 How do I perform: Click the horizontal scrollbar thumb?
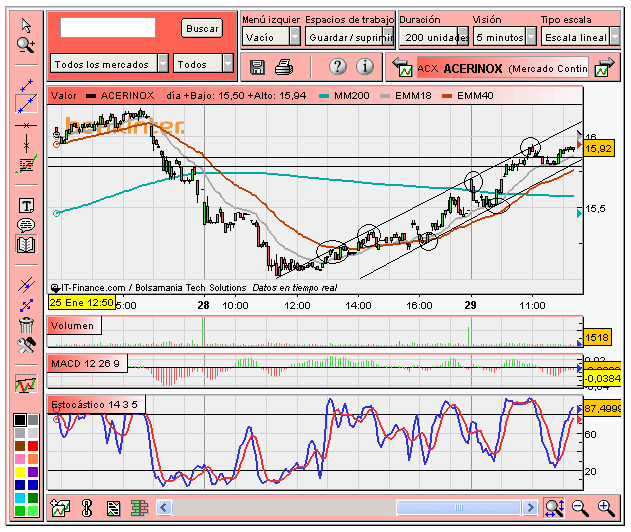click(x=458, y=507)
